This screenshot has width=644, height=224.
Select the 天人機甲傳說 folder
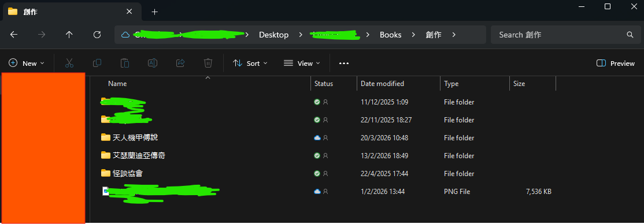tap(135, 138)
